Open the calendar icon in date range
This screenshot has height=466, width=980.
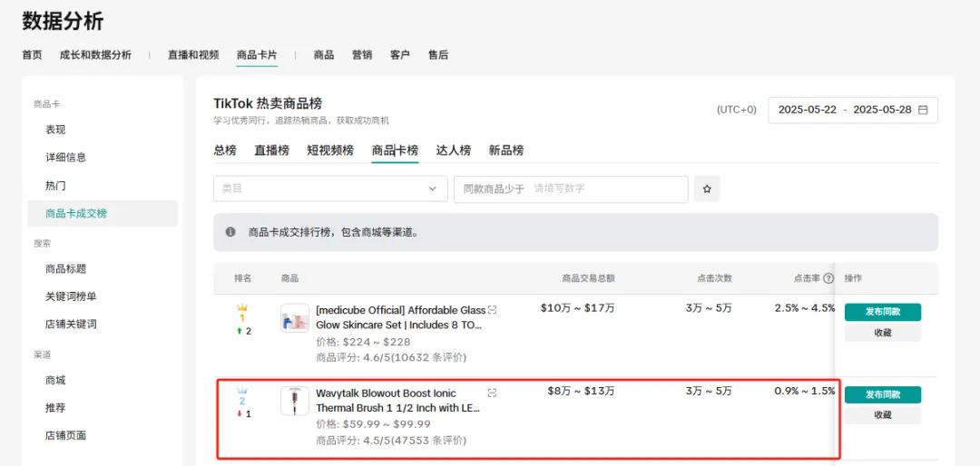tap(923, 110)
